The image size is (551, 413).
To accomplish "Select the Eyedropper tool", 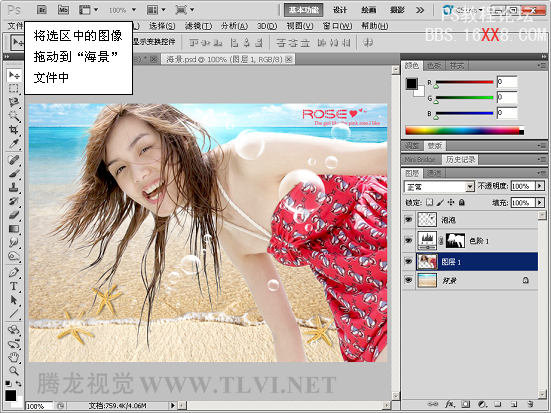I will (14, 143).
